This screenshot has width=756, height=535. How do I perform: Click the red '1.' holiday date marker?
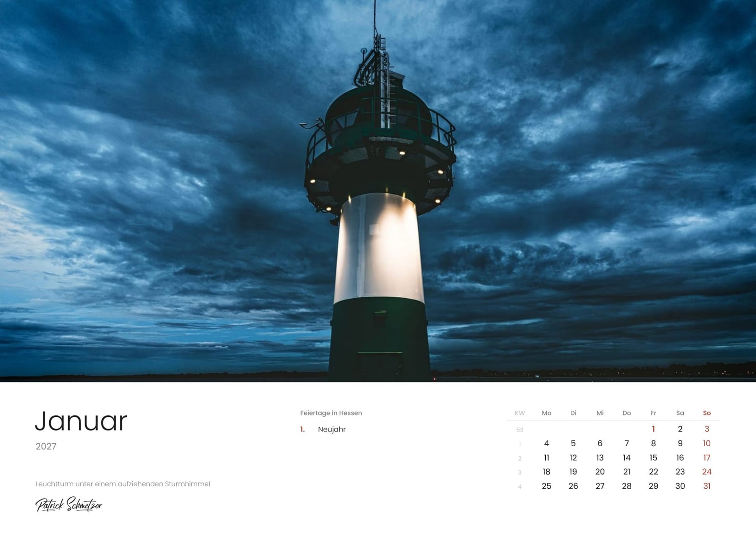pyautogui.click(x=302, y=429)
